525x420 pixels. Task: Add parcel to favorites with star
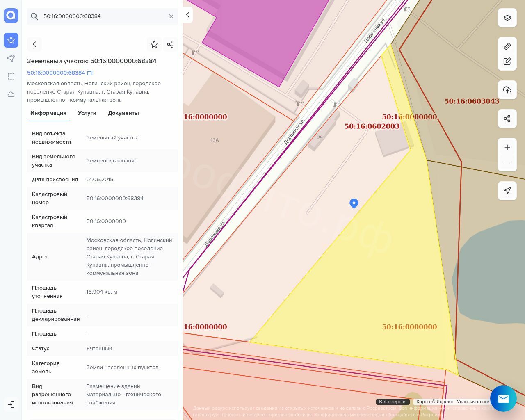[x=154, y=44]
